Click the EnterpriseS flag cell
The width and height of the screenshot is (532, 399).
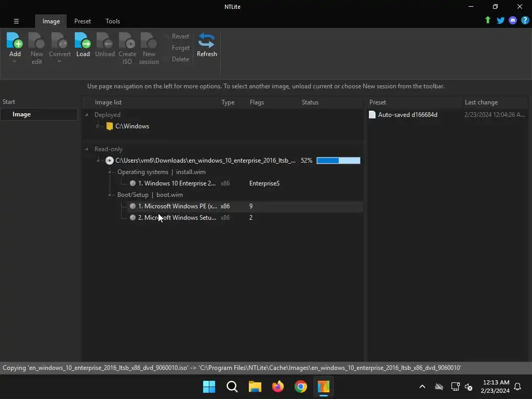click(264, 183)
